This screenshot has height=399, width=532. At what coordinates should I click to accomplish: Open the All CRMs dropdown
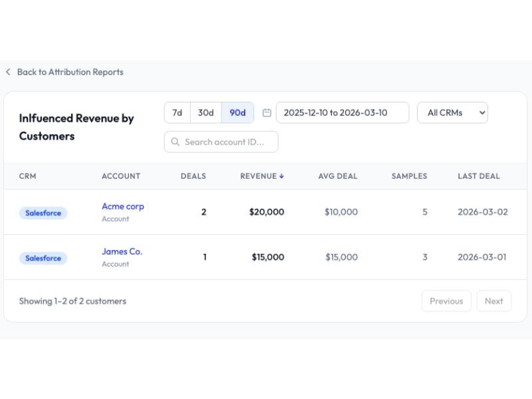(452, 112)
